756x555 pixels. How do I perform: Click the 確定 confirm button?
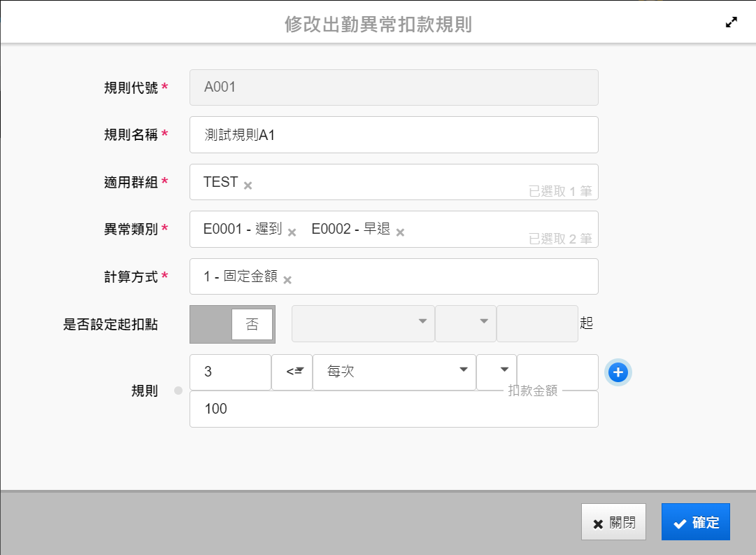695,522
